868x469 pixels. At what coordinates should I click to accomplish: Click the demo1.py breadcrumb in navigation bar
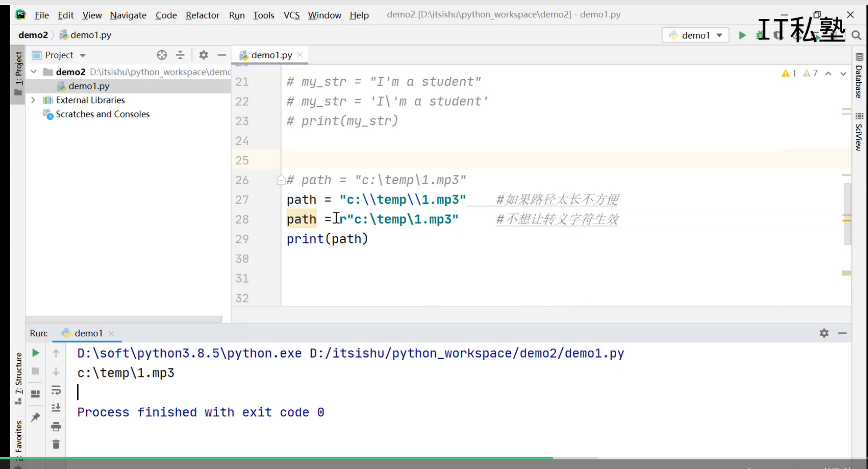(86, 35)
